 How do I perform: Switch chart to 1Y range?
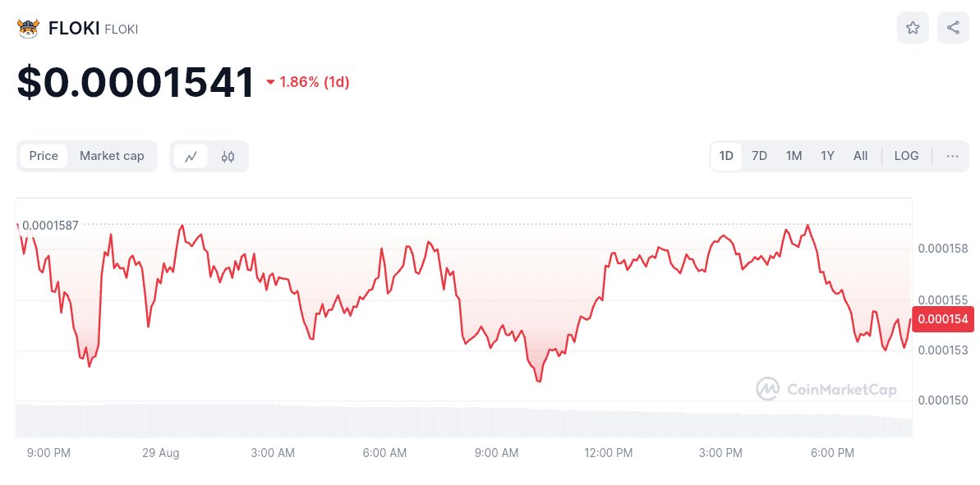(x=827, y=156)
